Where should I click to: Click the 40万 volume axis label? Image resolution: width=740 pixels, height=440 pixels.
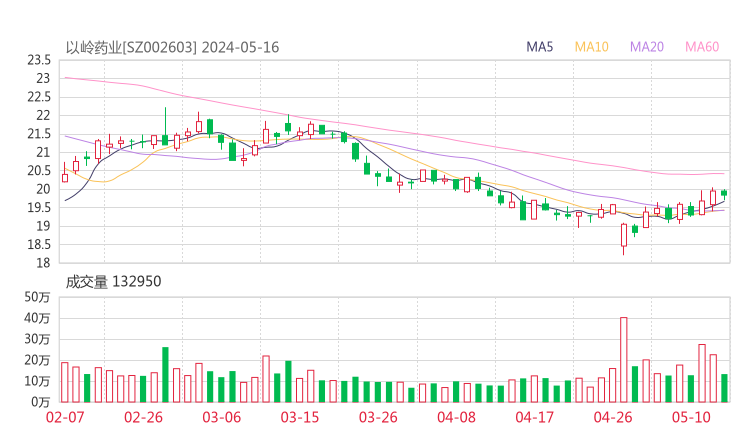tap(37, 318)
